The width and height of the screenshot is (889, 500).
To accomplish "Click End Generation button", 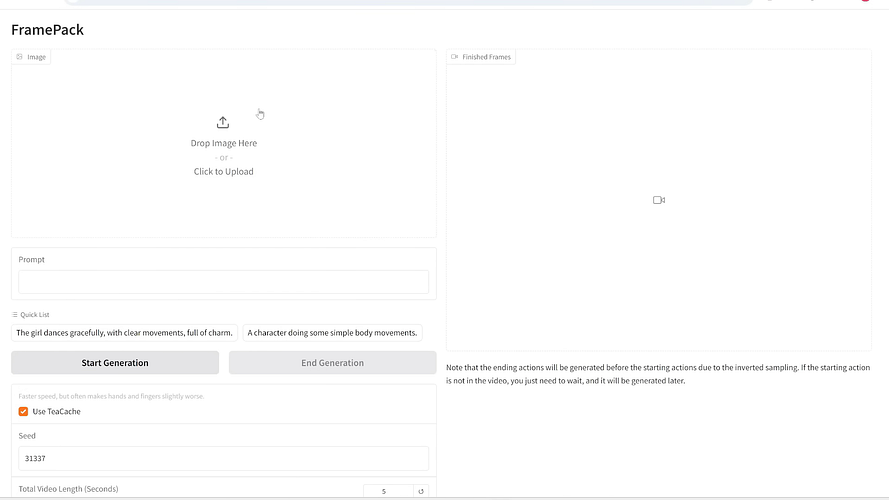I will [332, 363].
